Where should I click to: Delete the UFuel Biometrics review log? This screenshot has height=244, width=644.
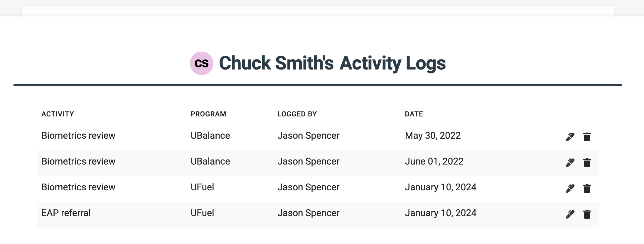587,188
